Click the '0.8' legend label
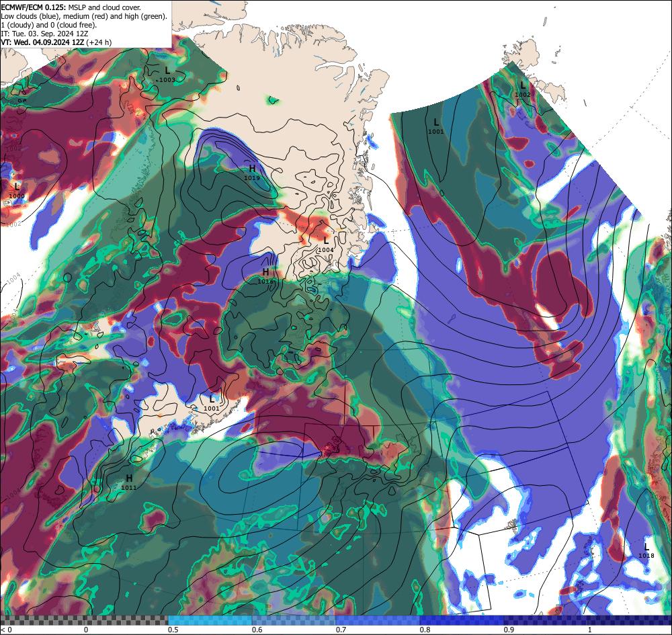The width and height of the screenshot is (672, 635). point(425,630)
